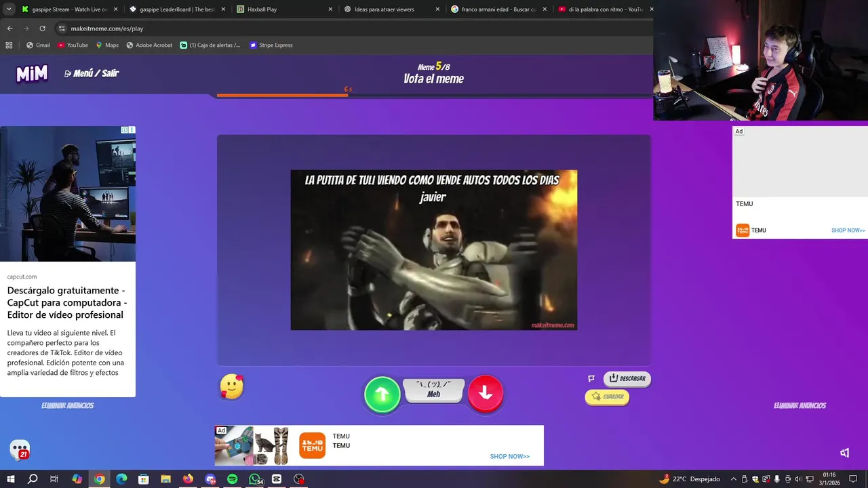Save the meme with Guardar

pyautogui.click(x=607, y=396)
